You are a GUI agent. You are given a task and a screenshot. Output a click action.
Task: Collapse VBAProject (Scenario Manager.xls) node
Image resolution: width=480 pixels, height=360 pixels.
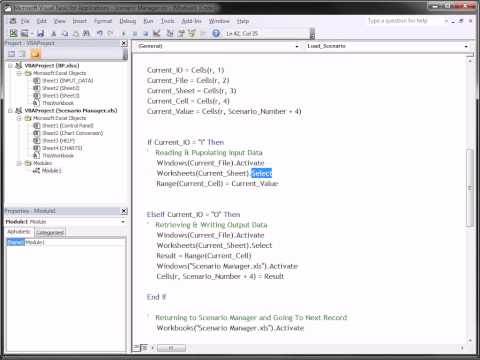pyautogui.click(x=11, y=111)
